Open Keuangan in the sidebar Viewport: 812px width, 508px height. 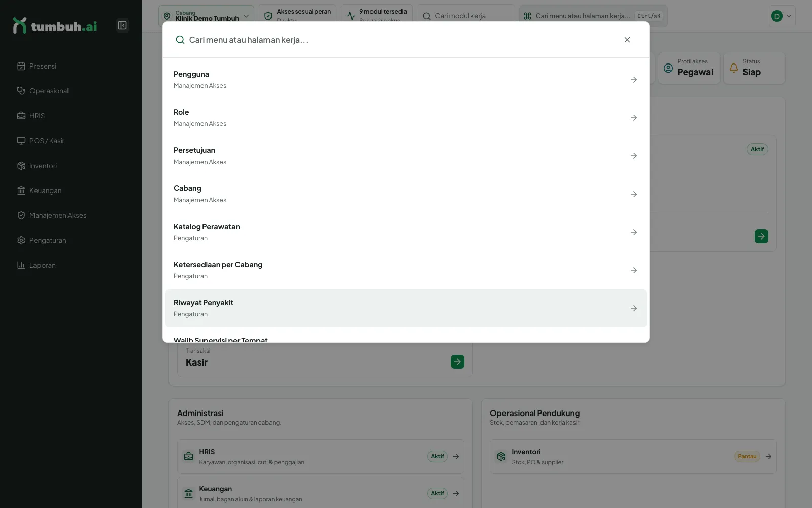(71, 190)
